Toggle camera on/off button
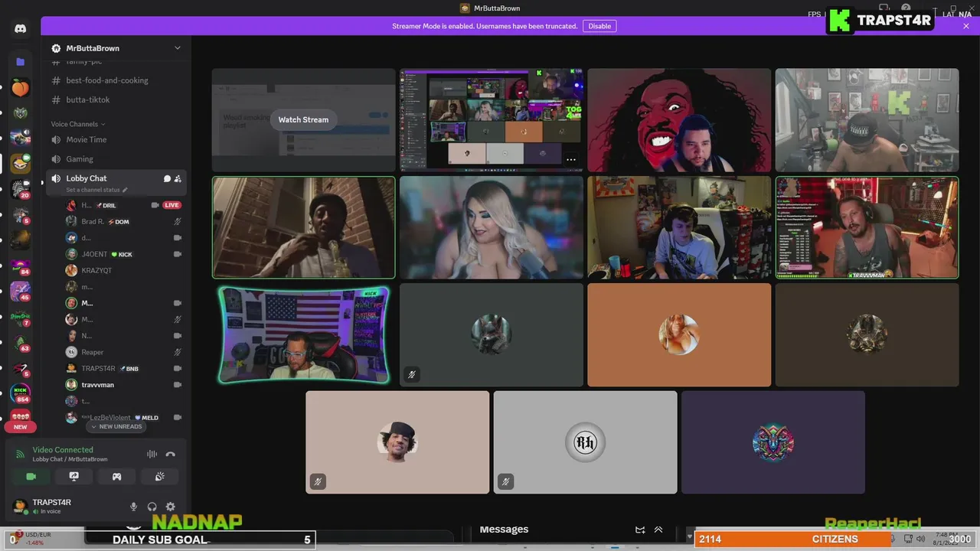The height and width of the screenshot is (551, 980). pyautogui.click(x=31, y=476)
